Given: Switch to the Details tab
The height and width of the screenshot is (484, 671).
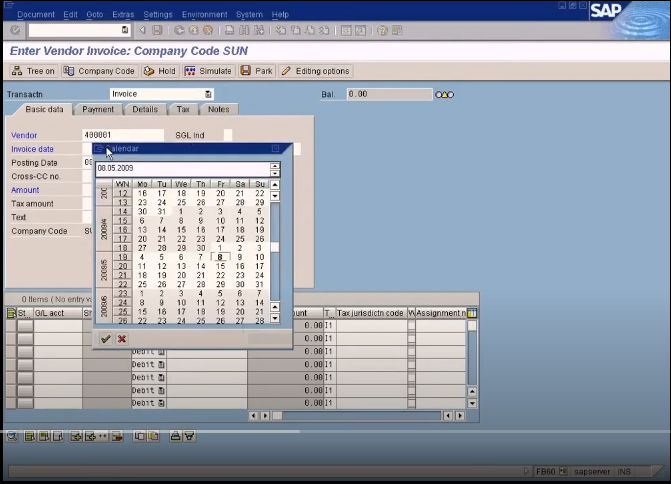Looking at the screenshot, I should click(x=145, y=110).
